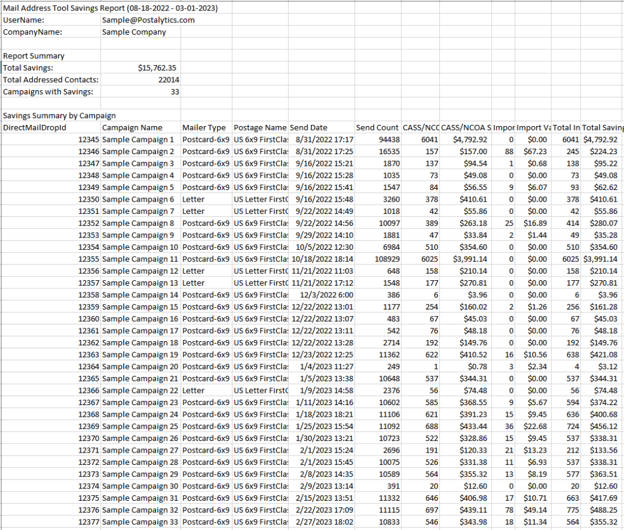Screen dimensions: 624x530
Task: Select the Sample Campaign 4 cell
Action: click(140, 175)
